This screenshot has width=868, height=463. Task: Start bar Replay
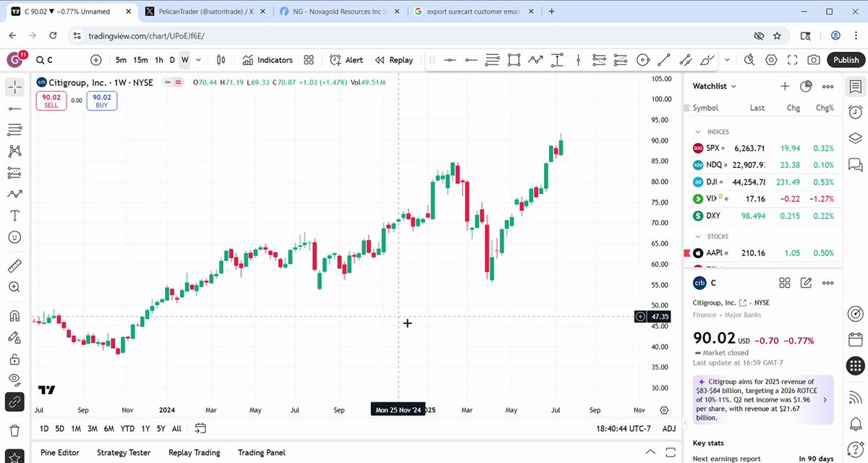coord(394,60)
